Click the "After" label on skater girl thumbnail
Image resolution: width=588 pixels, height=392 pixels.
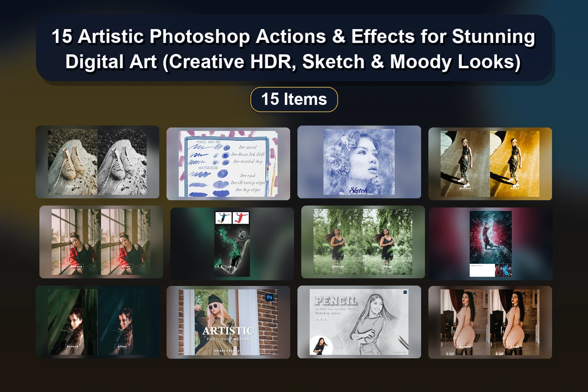(514, 188)
